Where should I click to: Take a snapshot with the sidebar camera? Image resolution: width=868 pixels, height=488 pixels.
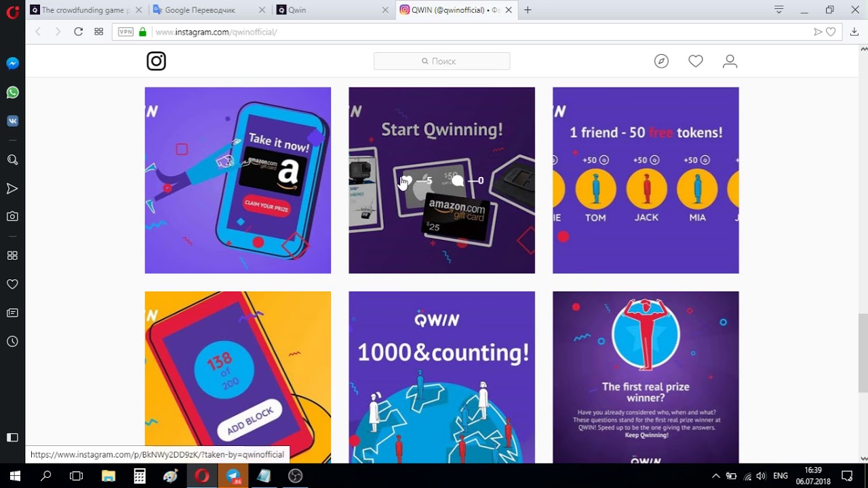coord(12,216)
